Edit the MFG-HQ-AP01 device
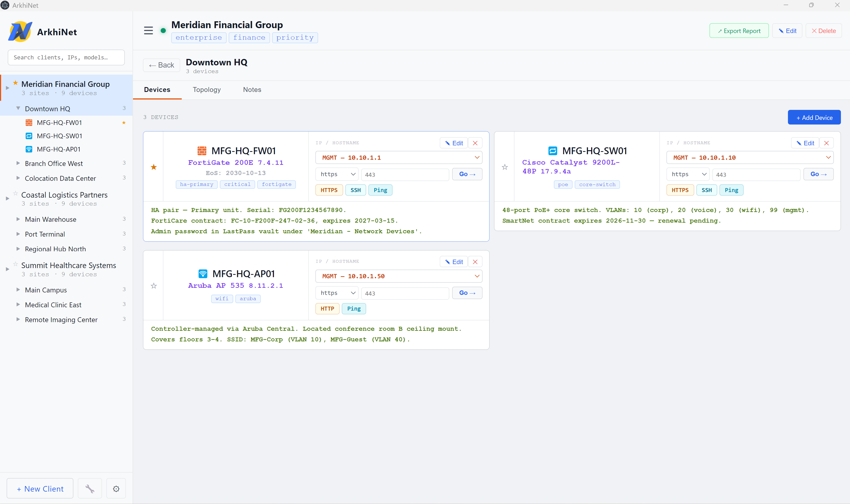Viewport: 850px width, 504px height. [x=453, y=262]
